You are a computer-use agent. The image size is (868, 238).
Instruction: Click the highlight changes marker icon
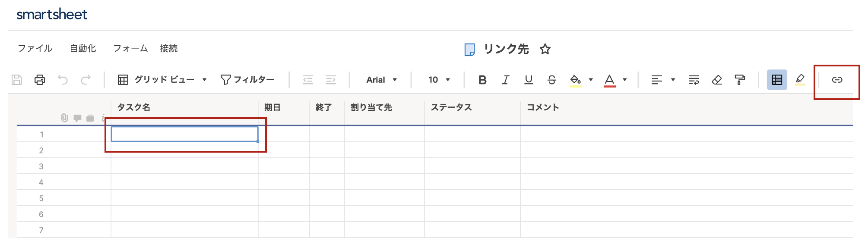tap(800, 80)
